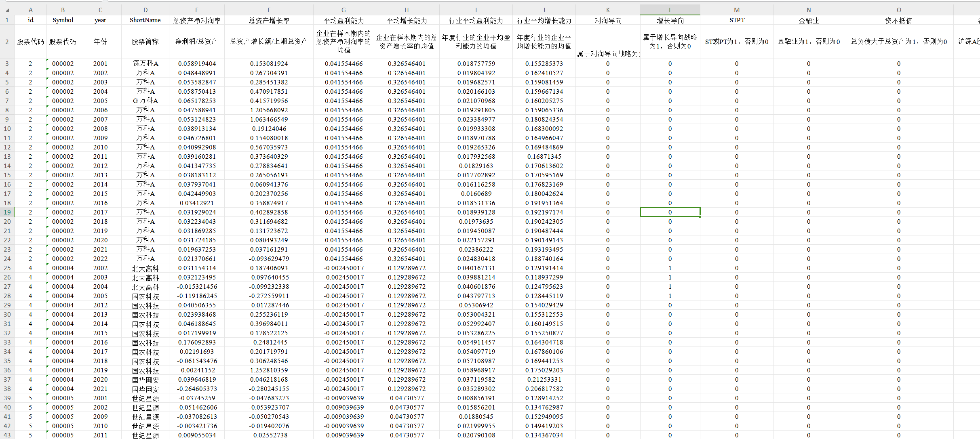Image resolution: width=980 pixels, height=439 pixels.
Task: Click the 利润导向 header cell
Action: pyautogui.click(x=607, y=20)
